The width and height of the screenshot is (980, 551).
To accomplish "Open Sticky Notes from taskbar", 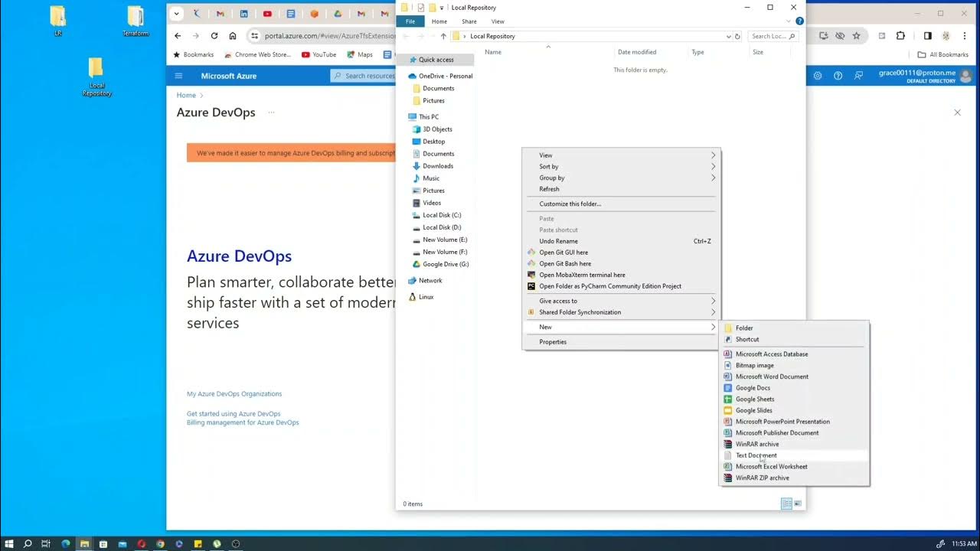I will click(198, 544).
